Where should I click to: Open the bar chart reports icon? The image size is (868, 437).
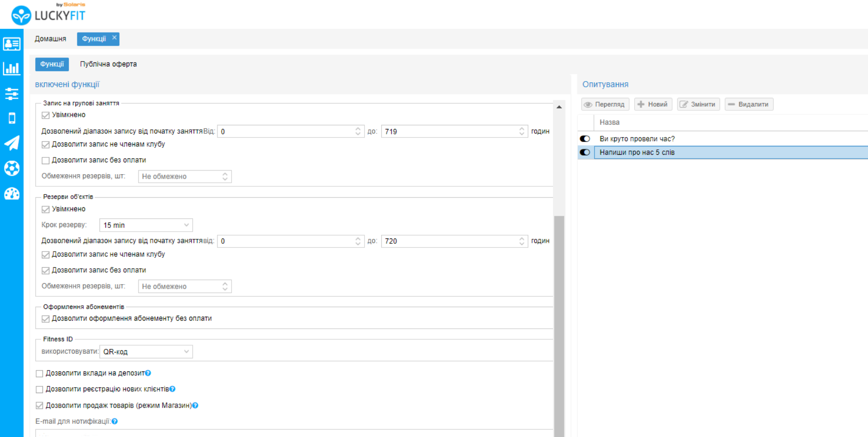[x=12, y=69]
